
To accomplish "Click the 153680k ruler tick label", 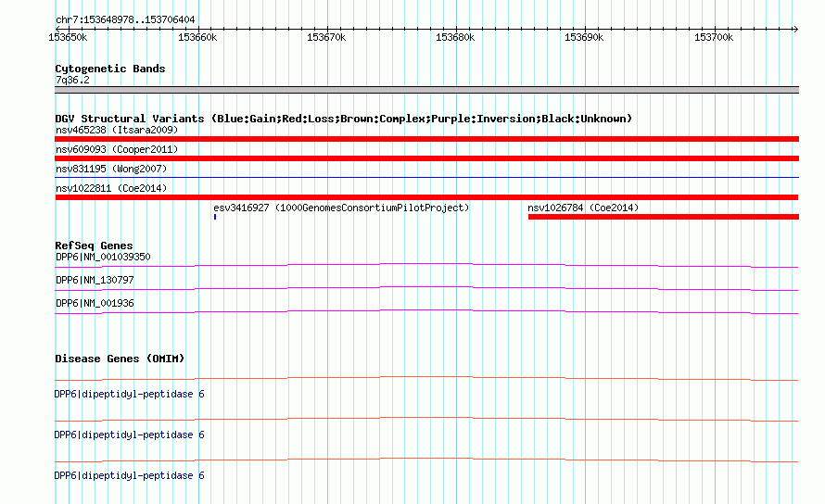I will 455,37.
